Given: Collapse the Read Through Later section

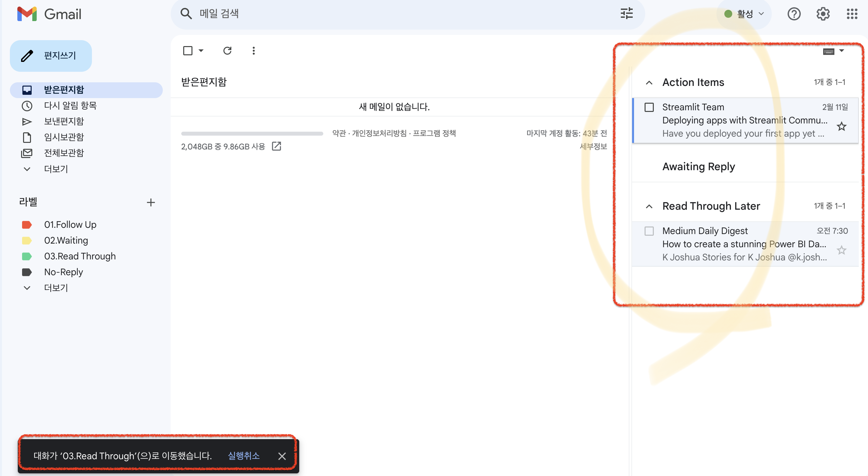Looking at the screenshot, I should pos(649,206).
